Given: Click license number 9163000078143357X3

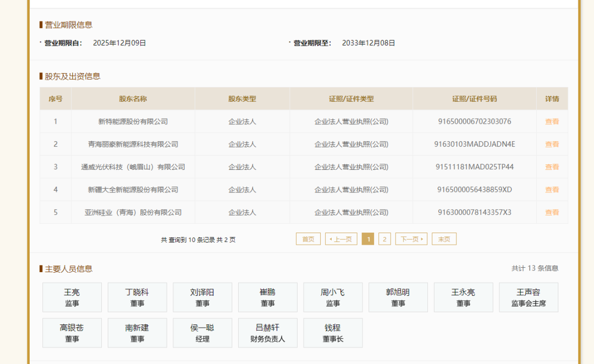Looking at the screenshot, I should coord(474,212).
